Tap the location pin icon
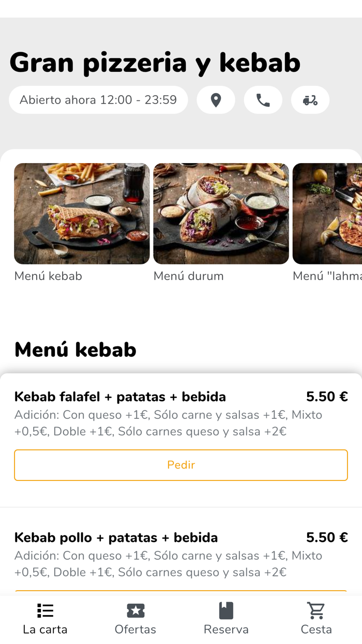Viewport: 362px width, 644px height. click(216, 100)
